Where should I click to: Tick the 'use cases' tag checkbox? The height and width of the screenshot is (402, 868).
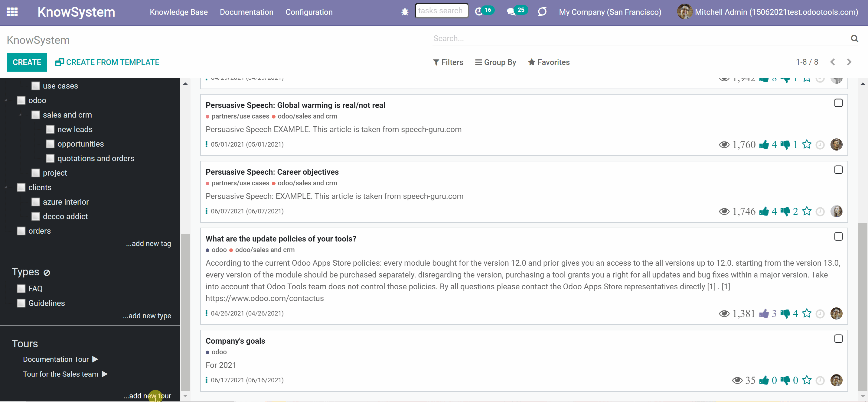tap(35, 86)
